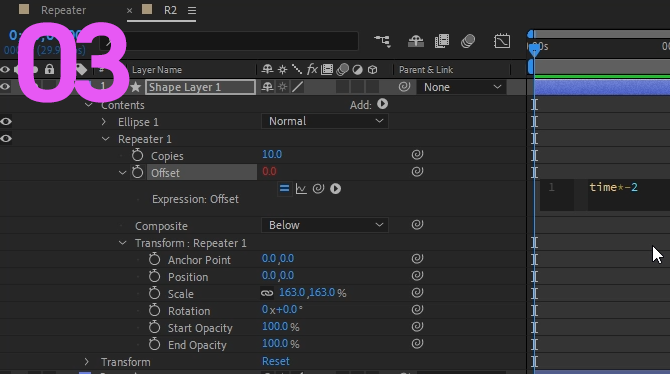Click the Add shape content button
This screenshot has width=670, height=374.
[x=382, y=104]
